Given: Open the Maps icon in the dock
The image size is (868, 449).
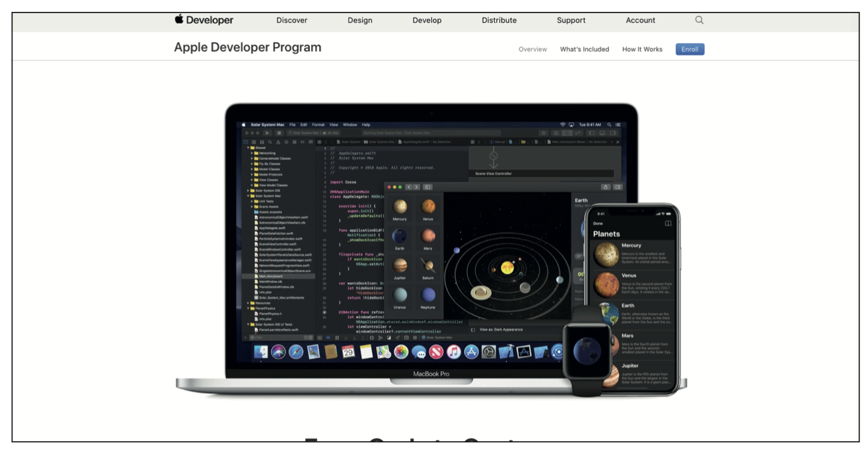Looking at the screenshot, I should click(383, 352).
